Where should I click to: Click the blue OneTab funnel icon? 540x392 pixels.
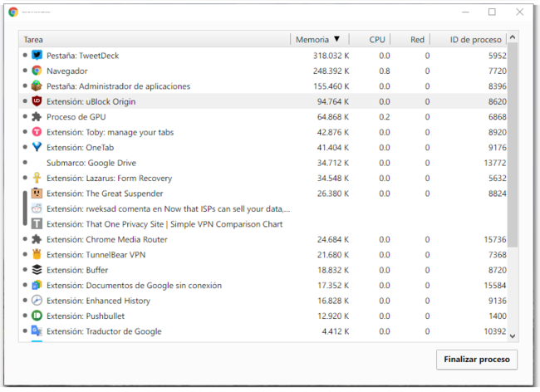(37, 147)
